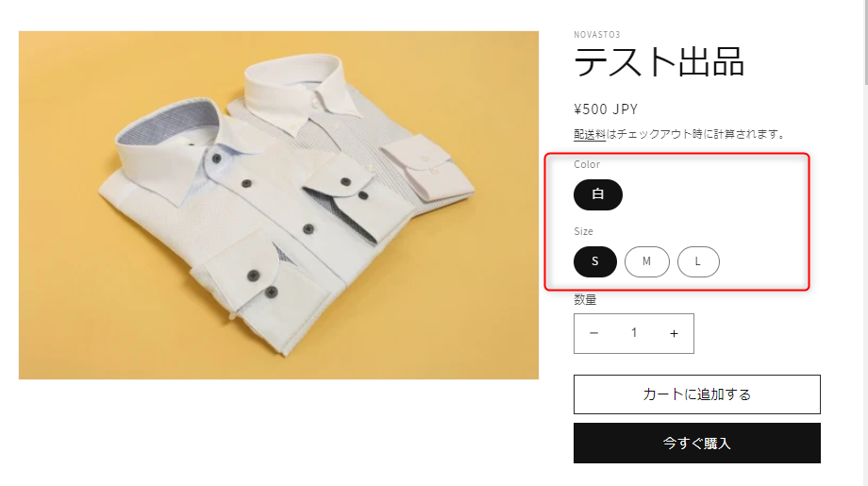Click the page vertical scrollbar thumb

click(865, 42)
